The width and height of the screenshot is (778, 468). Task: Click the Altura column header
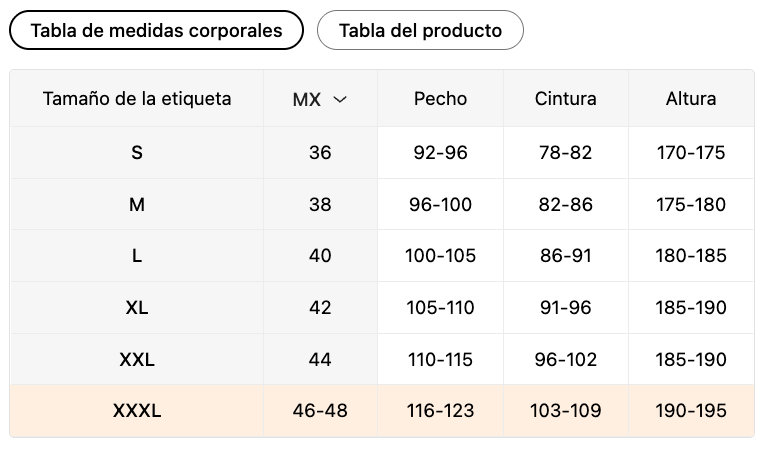pyautogui.click(x=691, y=98)
